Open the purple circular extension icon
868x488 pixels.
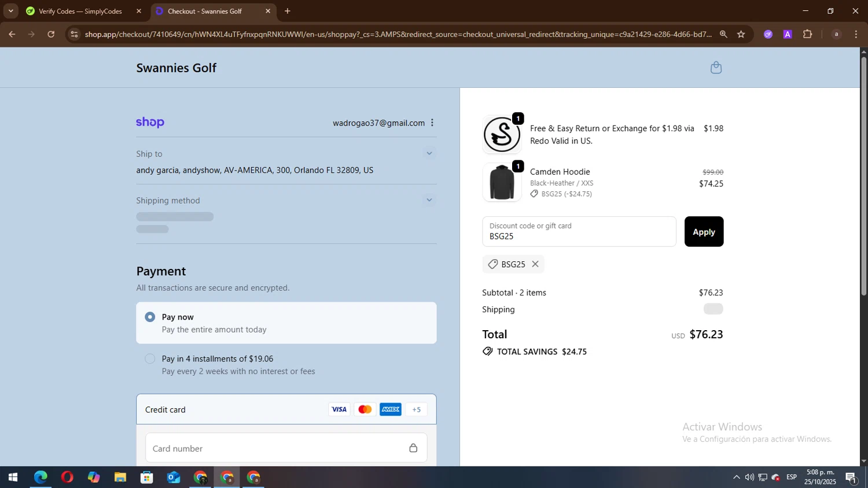pyautogui.click(x=768, y=34)
